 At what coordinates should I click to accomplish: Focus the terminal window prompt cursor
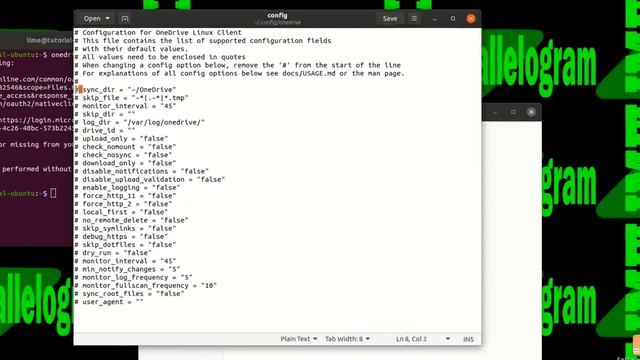point(53,193)
